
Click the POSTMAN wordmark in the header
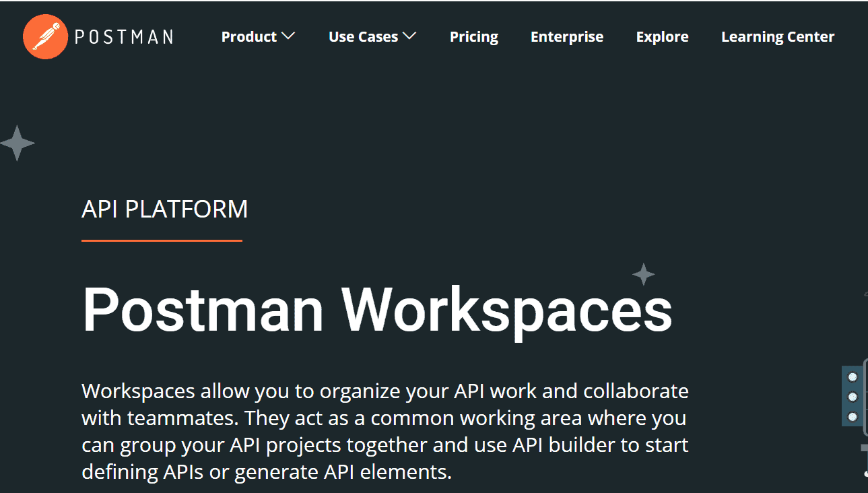[124, 37]
